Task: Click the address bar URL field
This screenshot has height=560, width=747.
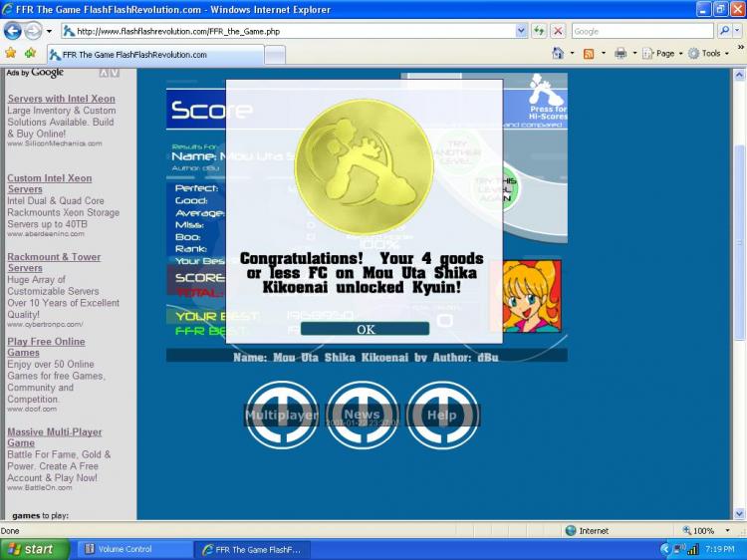Action: coord(288,32)
